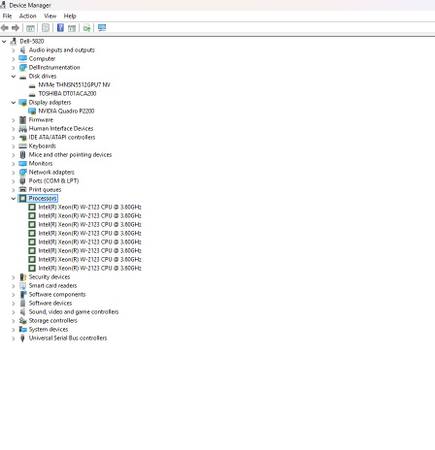435x450 pixels.
Task: Click Scan for hardware changes monitor icon
Action: click(102, 28)
